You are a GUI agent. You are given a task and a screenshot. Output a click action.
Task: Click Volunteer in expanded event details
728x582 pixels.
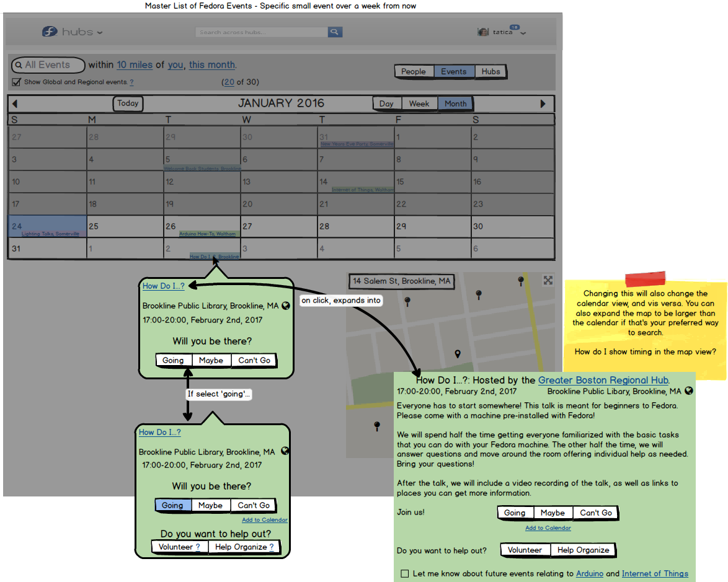(525, 550)
